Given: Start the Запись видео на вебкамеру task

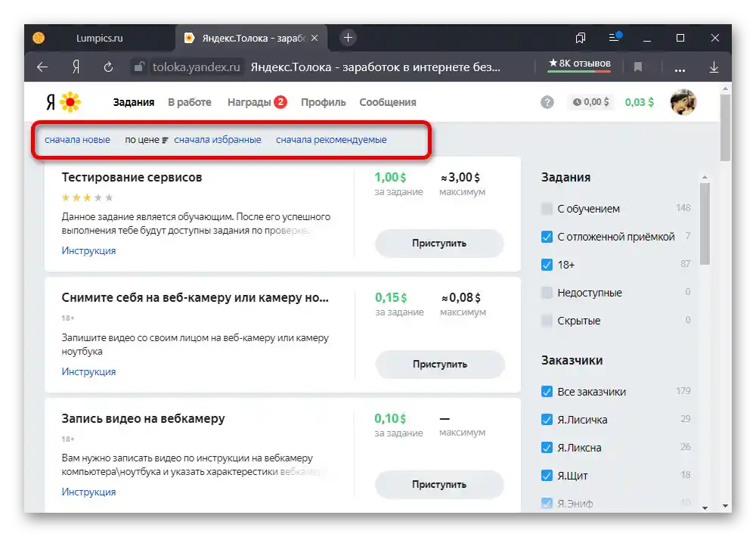Looking at the screenshot, I should coord(439,484).
